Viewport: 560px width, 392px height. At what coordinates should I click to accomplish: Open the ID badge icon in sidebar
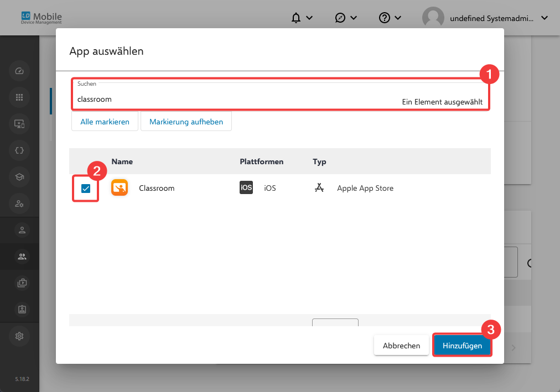(22, 309)
